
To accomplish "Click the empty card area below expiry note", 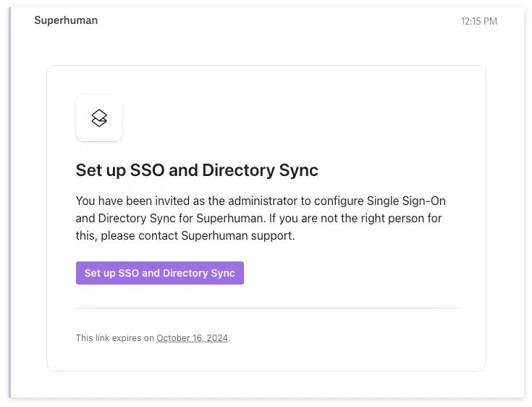I will (266, 357).
